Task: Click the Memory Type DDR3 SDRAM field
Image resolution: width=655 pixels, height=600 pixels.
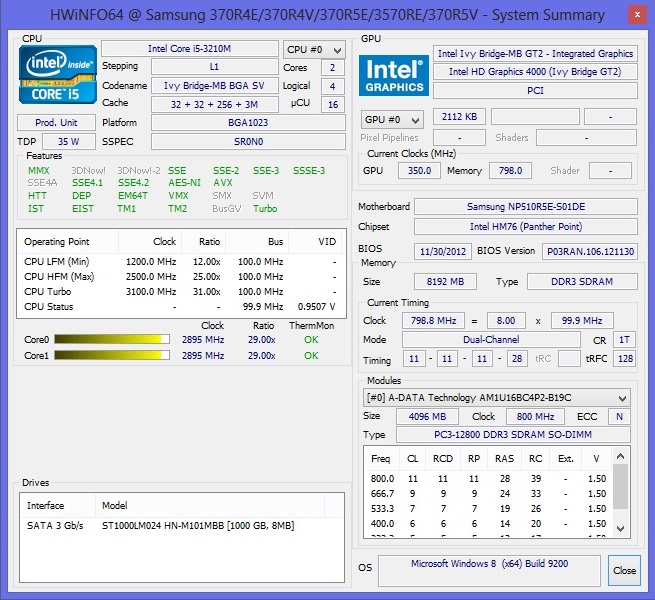Action: tap(582, 281)
